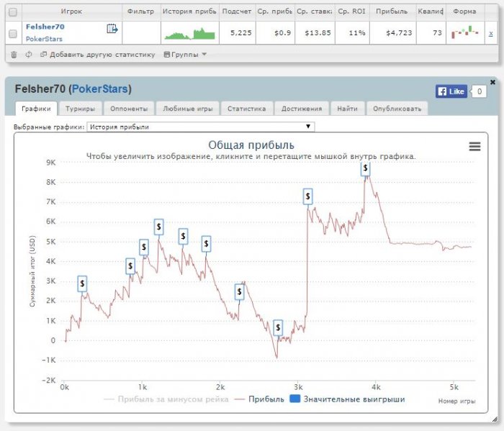Click the $ marker near 5.5K around 1.5k

[x=183, y=237]
